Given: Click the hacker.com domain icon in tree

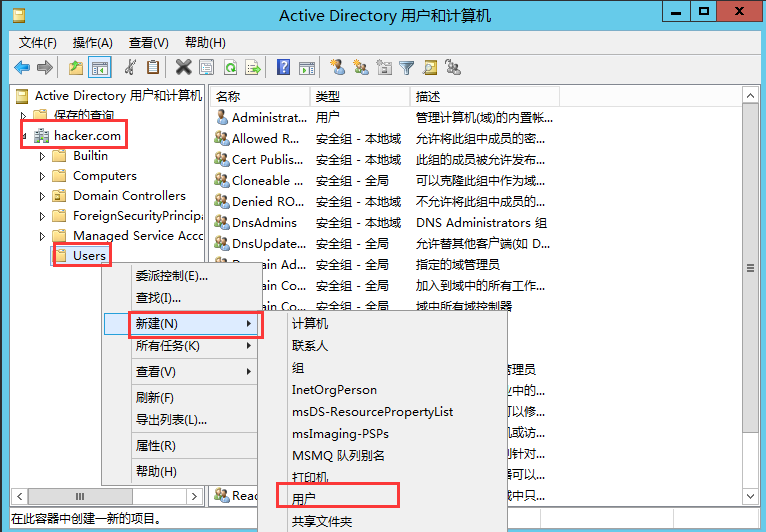Looking at the screenshot, I should coord(42,135).
